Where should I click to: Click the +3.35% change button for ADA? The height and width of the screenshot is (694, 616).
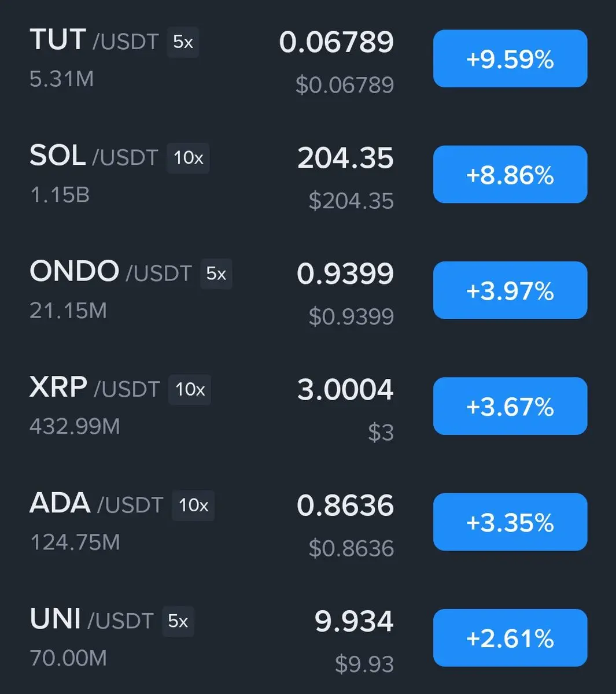[x=510, y=522]
